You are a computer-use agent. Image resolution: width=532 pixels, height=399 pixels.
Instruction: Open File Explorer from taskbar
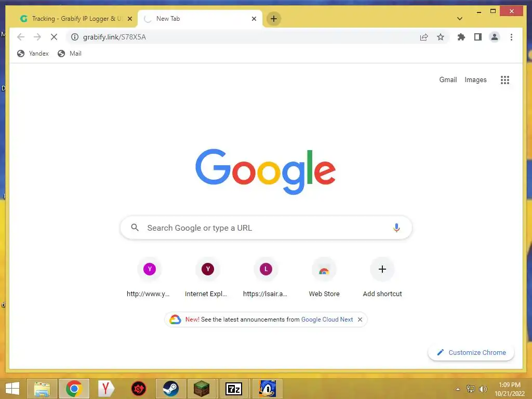(x=42, y=389)
